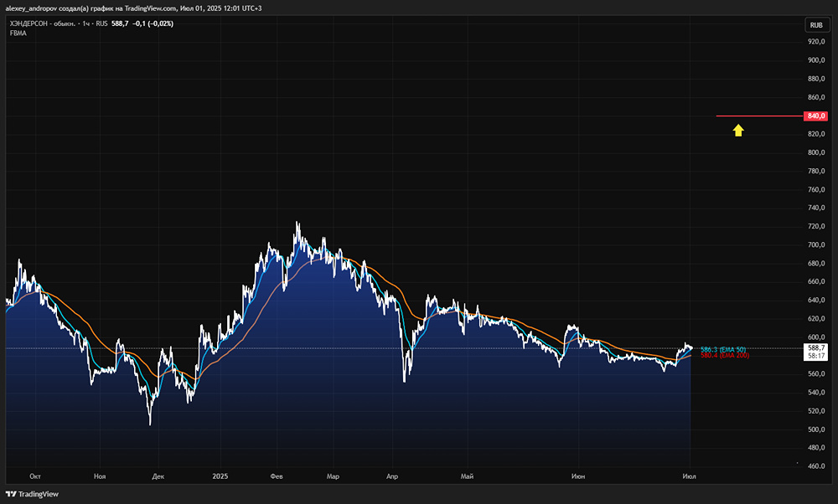Screen dimensions: 838x504
Task: Click the 780,0 price axis label
Action: (816, 172)
